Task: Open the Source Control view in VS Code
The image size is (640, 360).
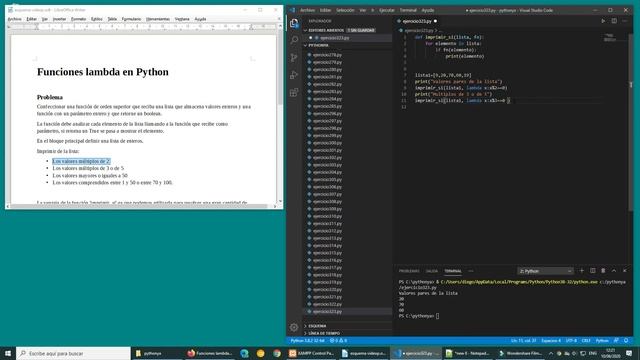Action: coord(294,58)
